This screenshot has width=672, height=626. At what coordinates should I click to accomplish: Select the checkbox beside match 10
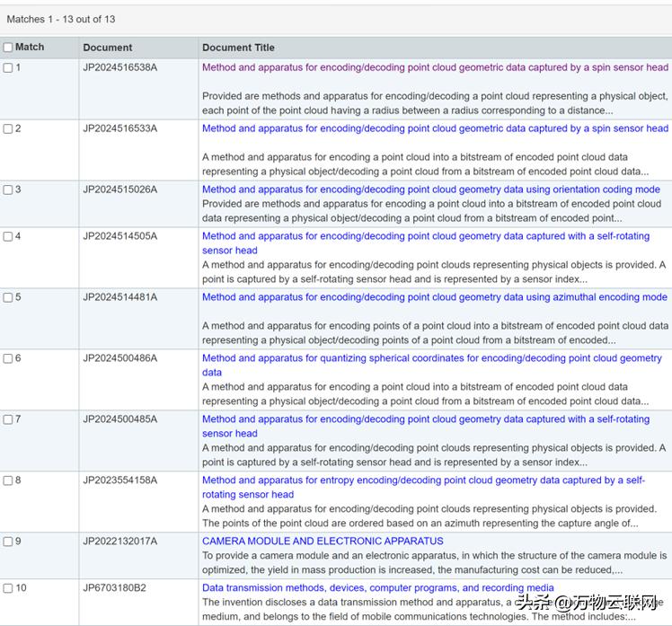coord(8,589)
